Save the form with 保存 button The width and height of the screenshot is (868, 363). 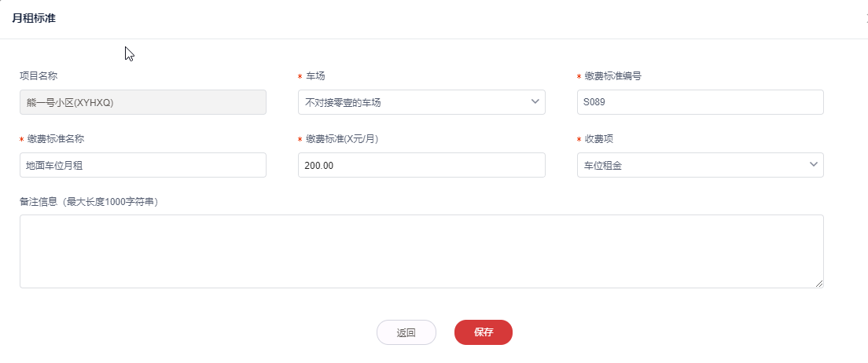point(484,332)
